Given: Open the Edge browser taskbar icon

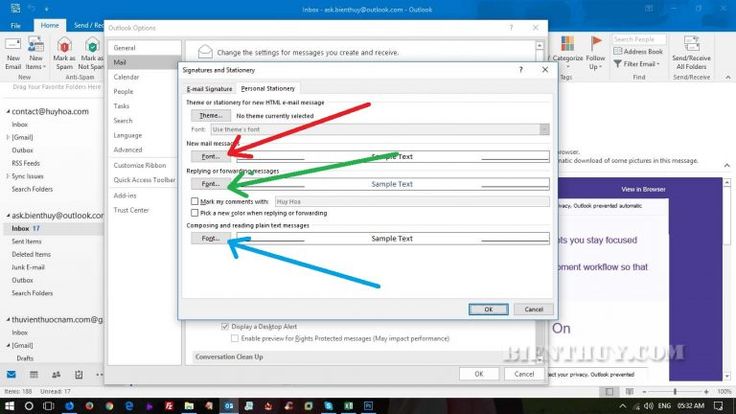Looking at the screenshot, I should (x=129, y=406).
